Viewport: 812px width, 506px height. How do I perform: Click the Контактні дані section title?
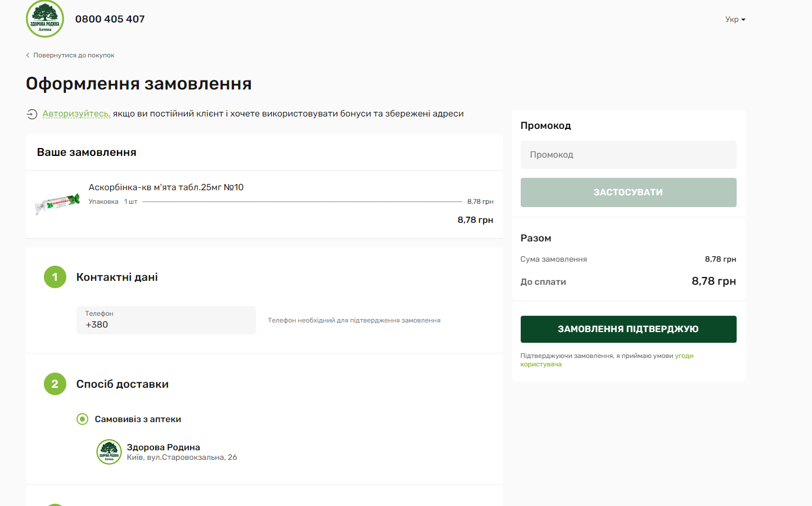[x=117, y=276]
